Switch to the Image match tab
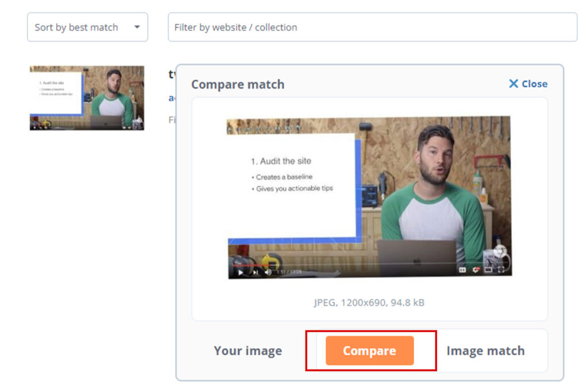 coord(486,350)
